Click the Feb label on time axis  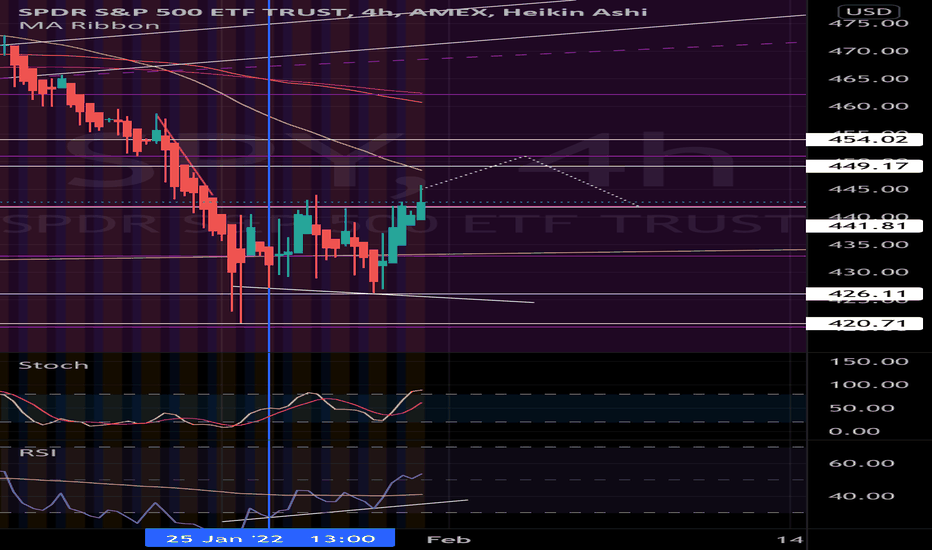[449, 540]
